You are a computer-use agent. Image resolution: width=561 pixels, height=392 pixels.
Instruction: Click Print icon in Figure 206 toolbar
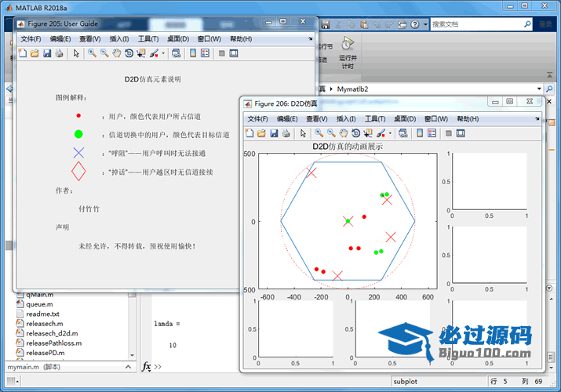[x=286, y=133]
